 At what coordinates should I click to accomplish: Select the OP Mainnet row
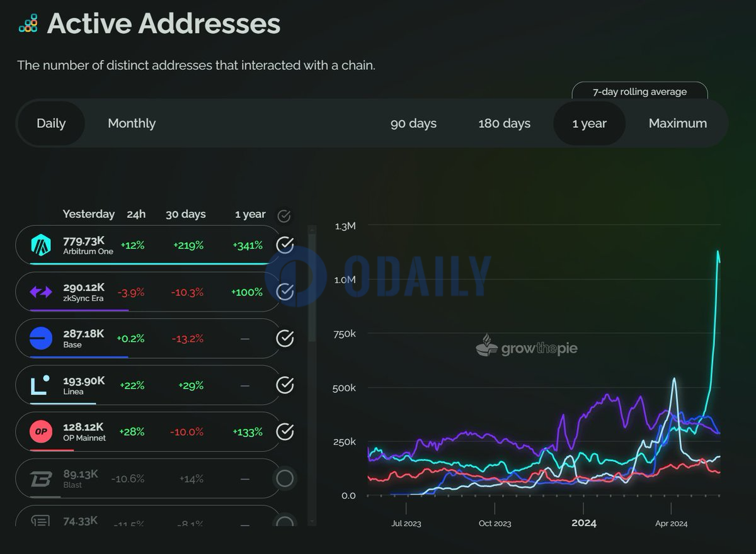point(147,431)
